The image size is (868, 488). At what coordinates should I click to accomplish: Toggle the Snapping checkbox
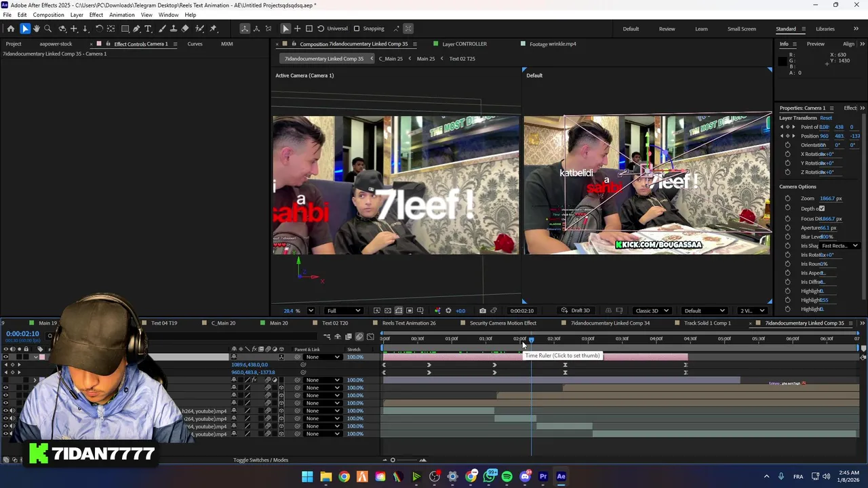pyautogui.click(x=357, y=28)
